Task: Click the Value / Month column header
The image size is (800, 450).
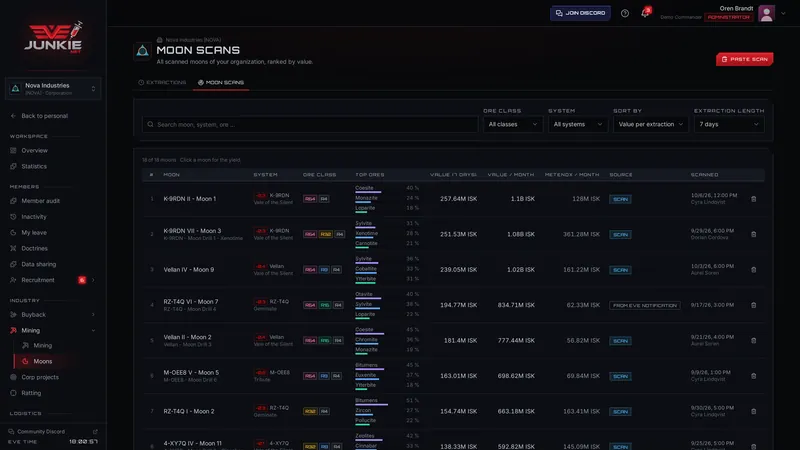Action: click(511, 174)
